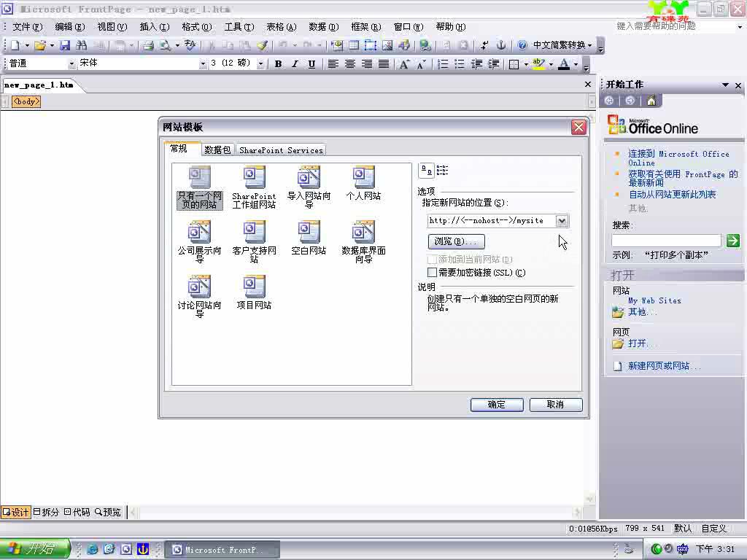Insert table toolbar icon

[354, 45]
